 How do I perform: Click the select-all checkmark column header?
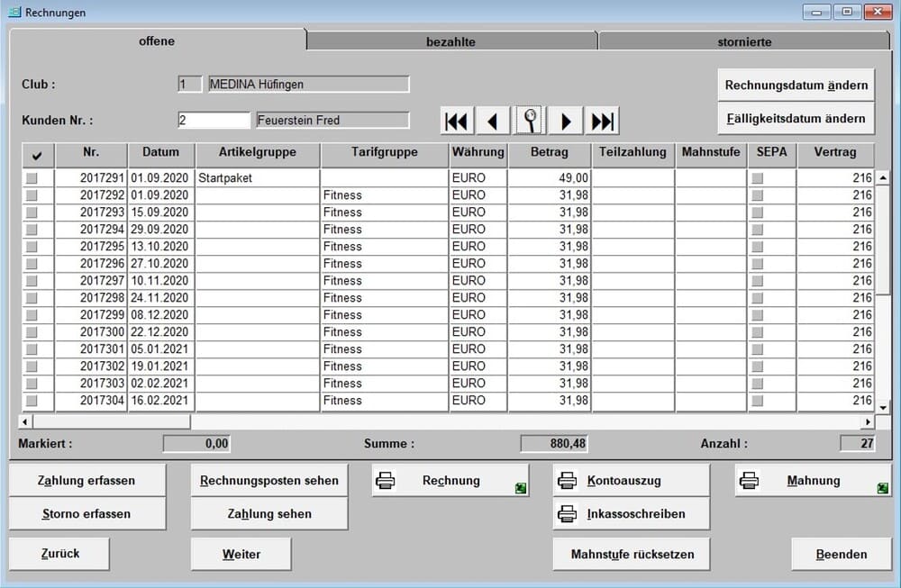point(37,155)
